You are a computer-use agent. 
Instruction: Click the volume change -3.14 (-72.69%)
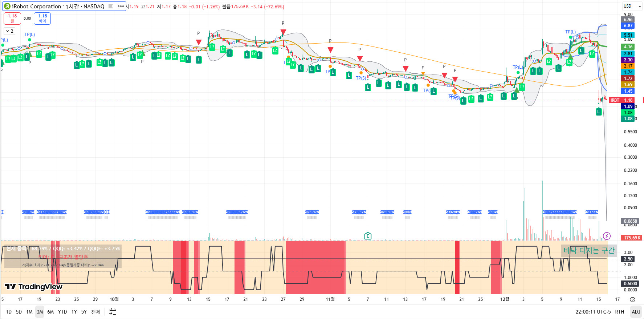click(268, 7)
